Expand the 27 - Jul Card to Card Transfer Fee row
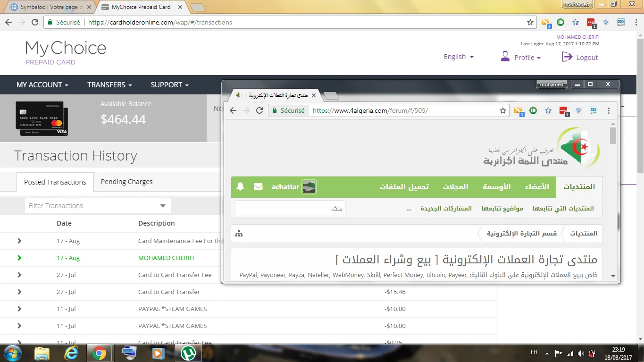 (x=19, y=275)
